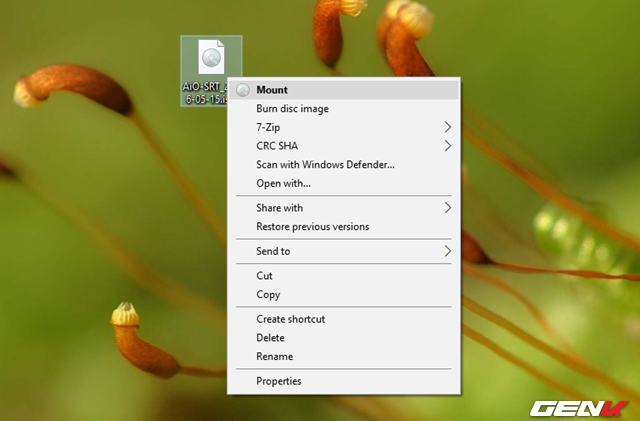Screen dimensions: 640x421
Task: Click the 7-Zip menu label text
Action: (x=269, y=127)
